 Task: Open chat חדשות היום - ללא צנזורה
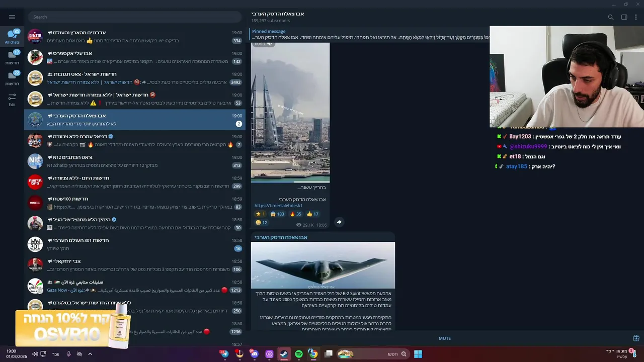tap(135, 182)
